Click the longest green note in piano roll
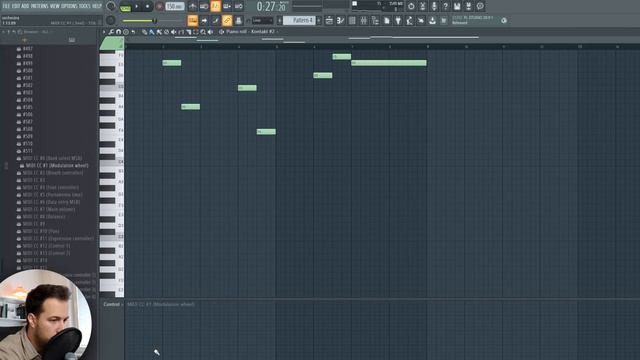Viewport: 640px width, 360px height. tap(389, 63)
